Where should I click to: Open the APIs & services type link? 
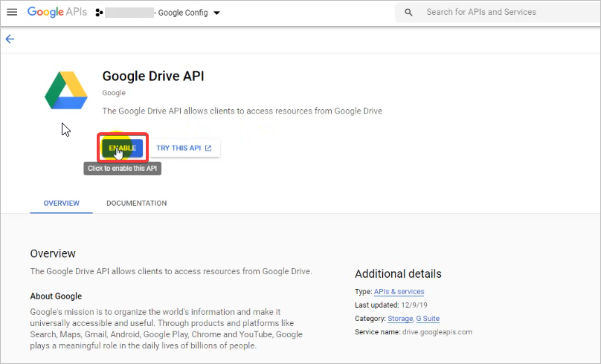pos(399,292)
